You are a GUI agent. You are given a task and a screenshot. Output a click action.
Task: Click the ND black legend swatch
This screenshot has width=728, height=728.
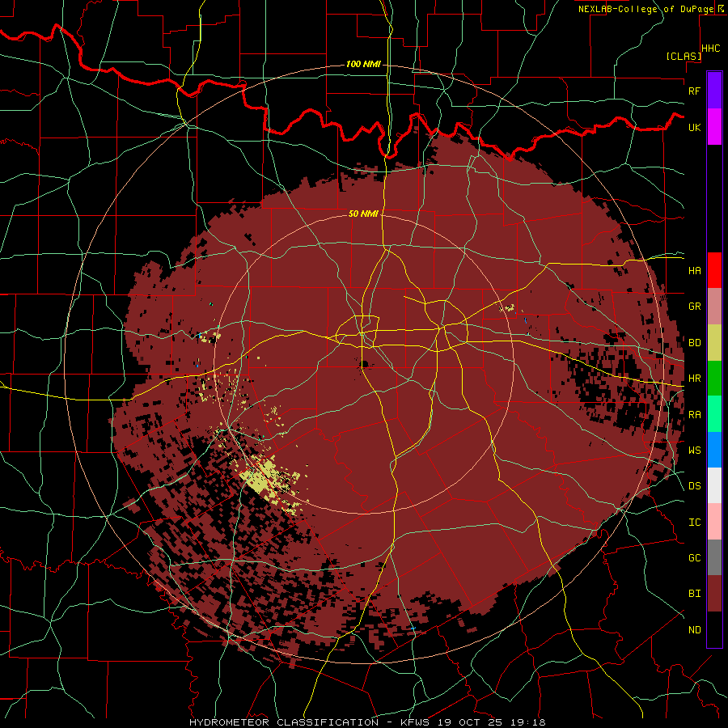click(714, 629)
